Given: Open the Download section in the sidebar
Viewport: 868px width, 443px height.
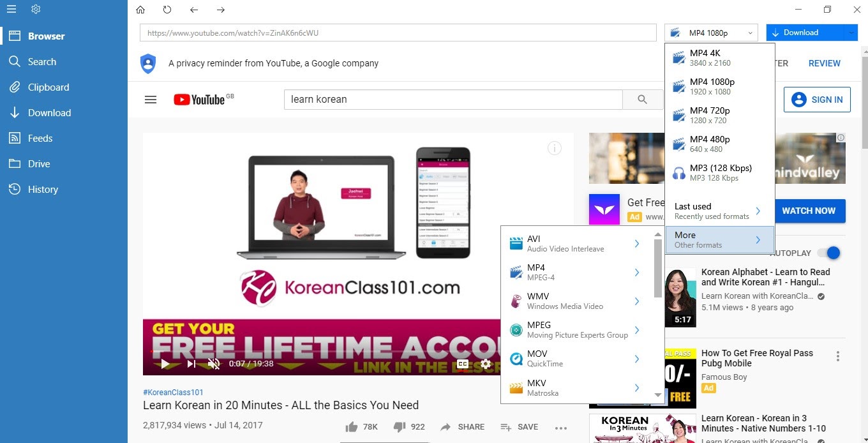Looking at the screenshot, I should pyautogui.click(x=64, y=113).
